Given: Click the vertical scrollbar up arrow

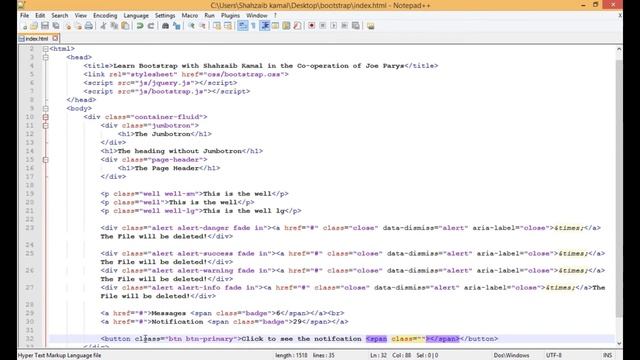Looking at the screenshot, I should (619, 49).
